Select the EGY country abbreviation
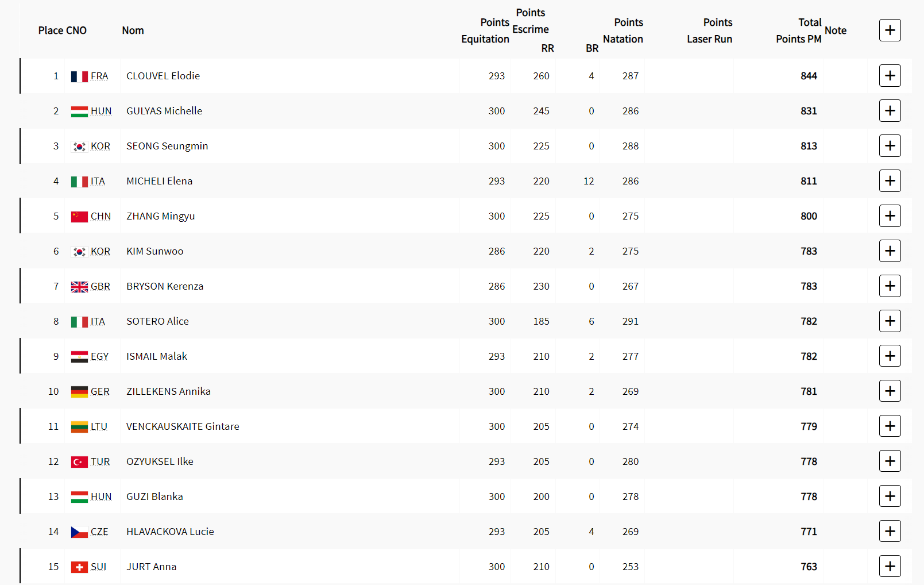Image resolution: width=924 pixels, height=585 pixels. [99, 356]
